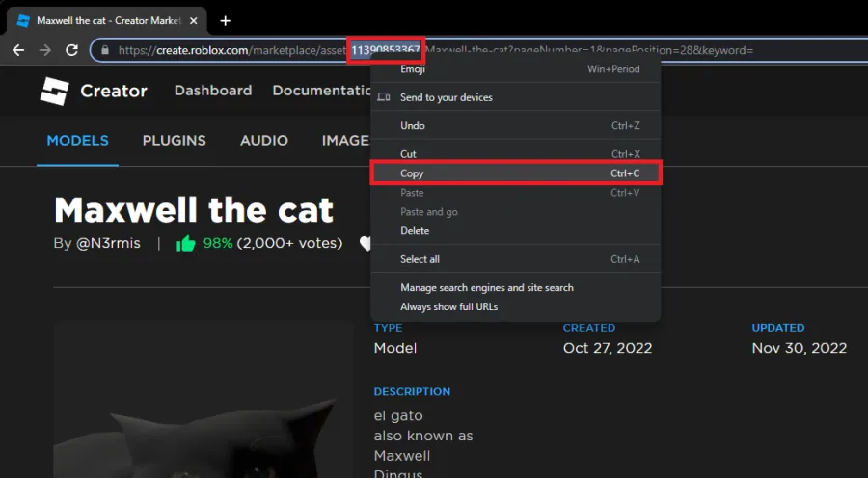
Task: Click the green thumbs-up rating icon
Action: point(186,243)
